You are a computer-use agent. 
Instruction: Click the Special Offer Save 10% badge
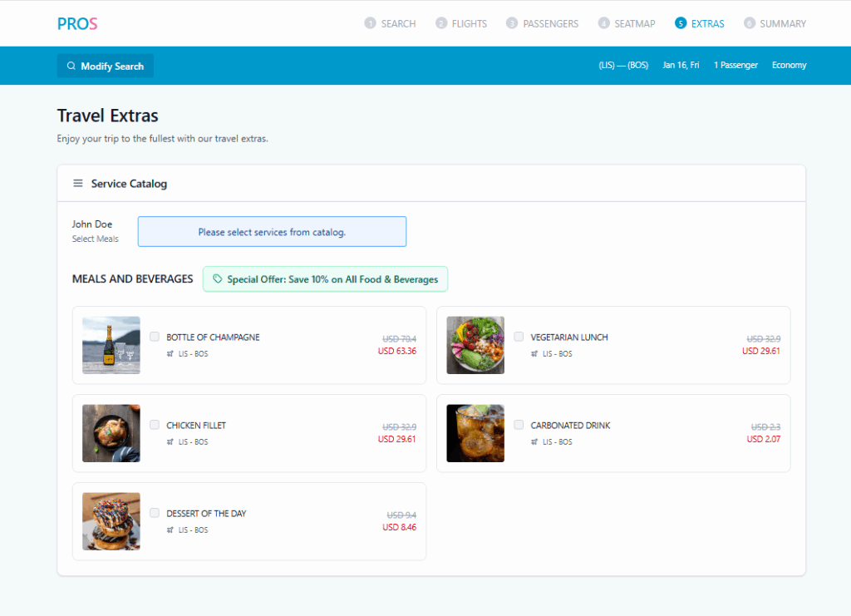326,279
